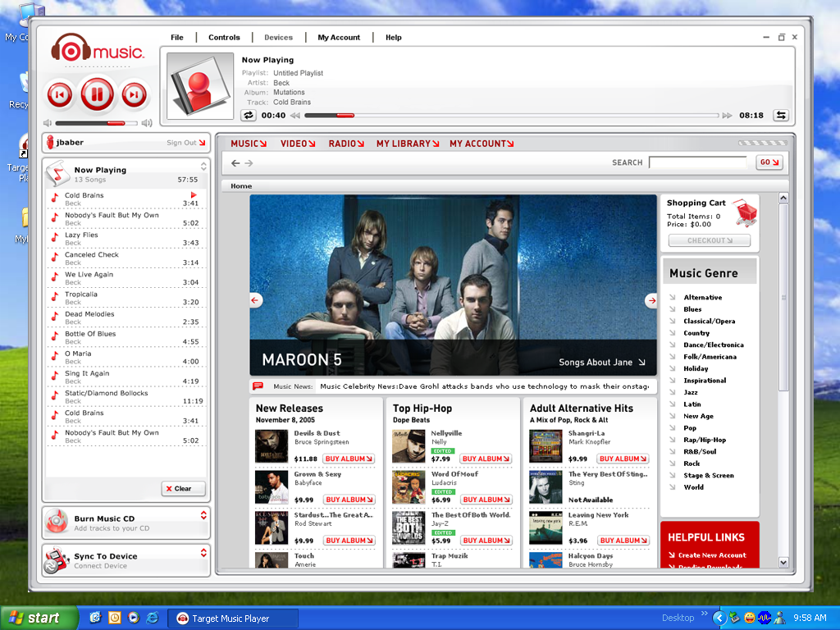
Task: Adjust the volume slider bar
Action: pyautogui.click(x=97, y=123)
